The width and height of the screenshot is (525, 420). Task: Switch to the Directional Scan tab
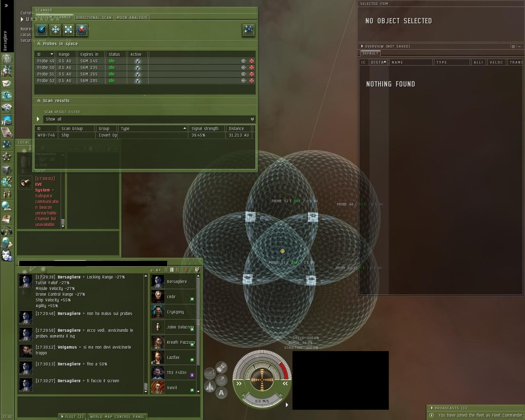[94, 18]
